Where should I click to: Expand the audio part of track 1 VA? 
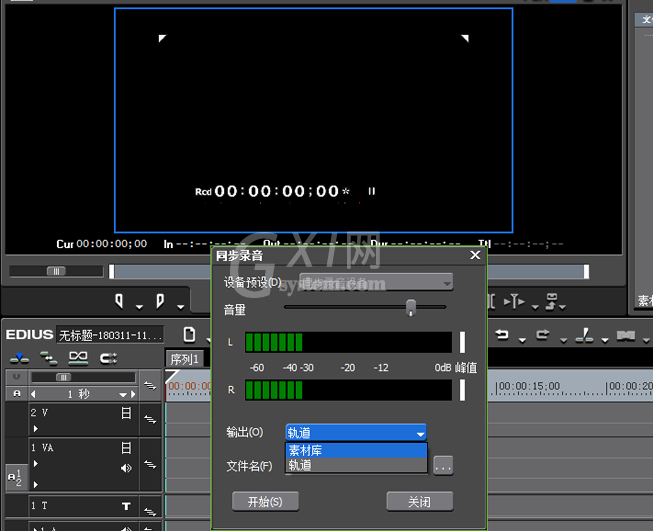pos(36,484)
